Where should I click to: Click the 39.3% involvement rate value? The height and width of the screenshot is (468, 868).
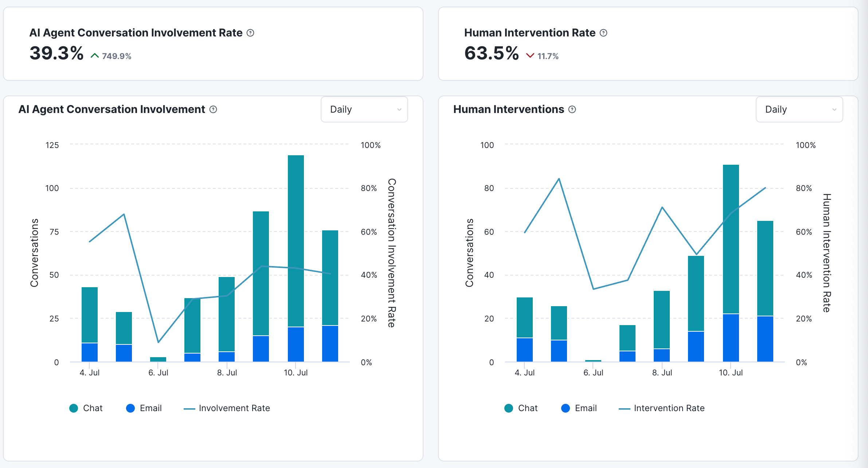[x=56, y=53]
